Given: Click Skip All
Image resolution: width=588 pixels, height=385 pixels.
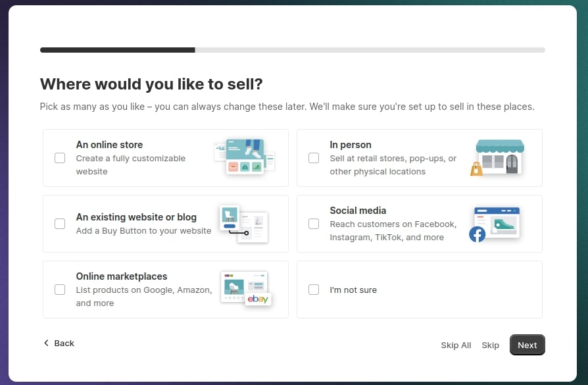Looking at the screenshot, I should tap(456, 345).
